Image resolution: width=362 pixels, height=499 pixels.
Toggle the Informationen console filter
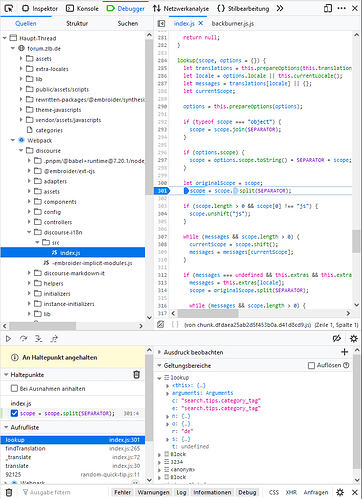pos(212,492)
